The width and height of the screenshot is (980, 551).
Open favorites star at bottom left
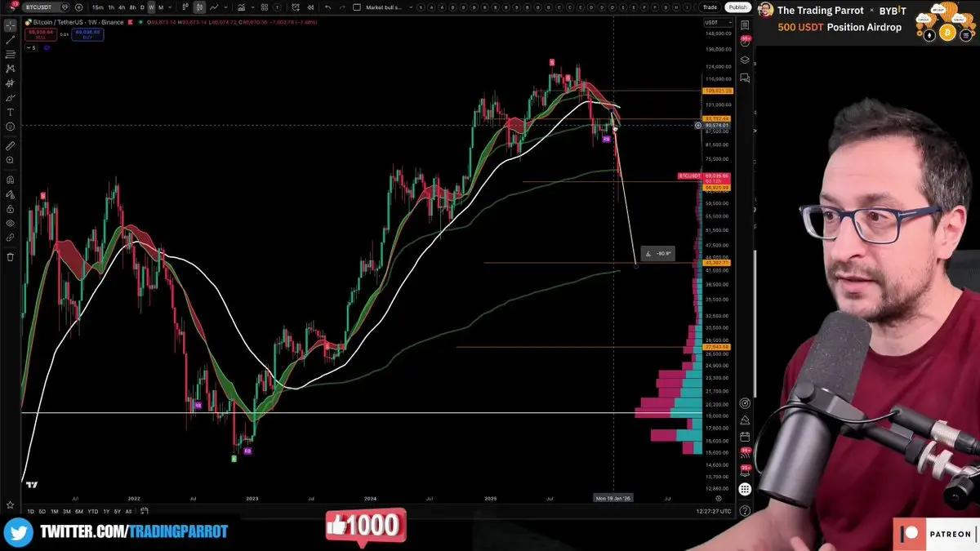[10, 505]
